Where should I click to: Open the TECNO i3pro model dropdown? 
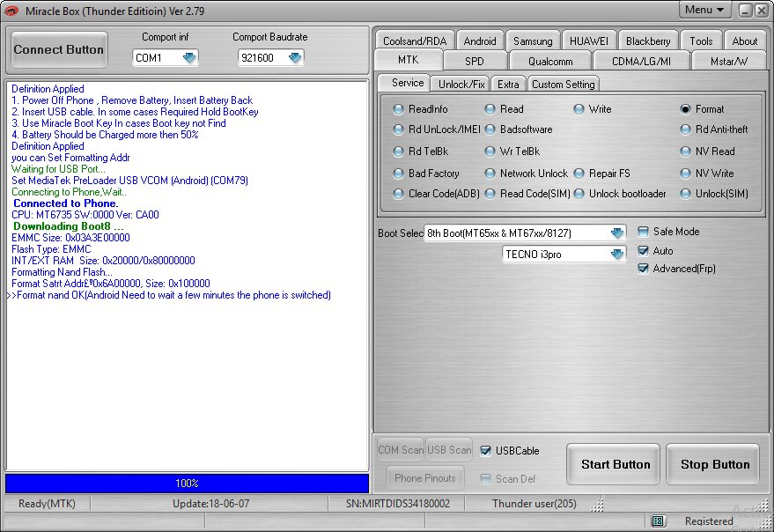[617, 255]
